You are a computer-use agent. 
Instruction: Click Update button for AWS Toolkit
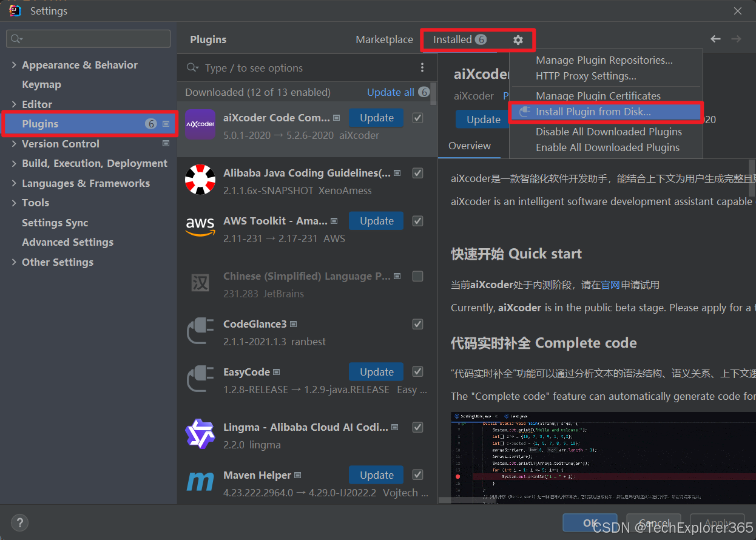point(376,221)
